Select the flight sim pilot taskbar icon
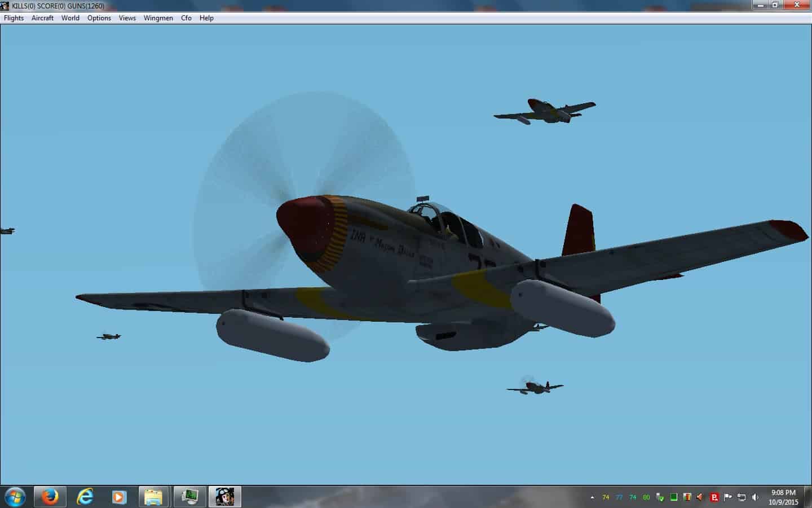The height and width of the screenshot is (508, 812). click(x=224, y=497)
